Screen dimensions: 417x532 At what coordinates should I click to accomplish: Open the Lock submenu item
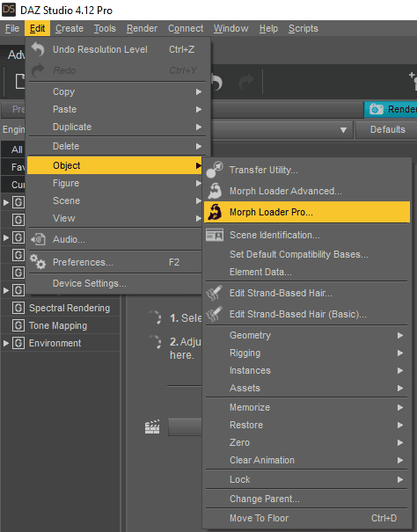point(307,479)
